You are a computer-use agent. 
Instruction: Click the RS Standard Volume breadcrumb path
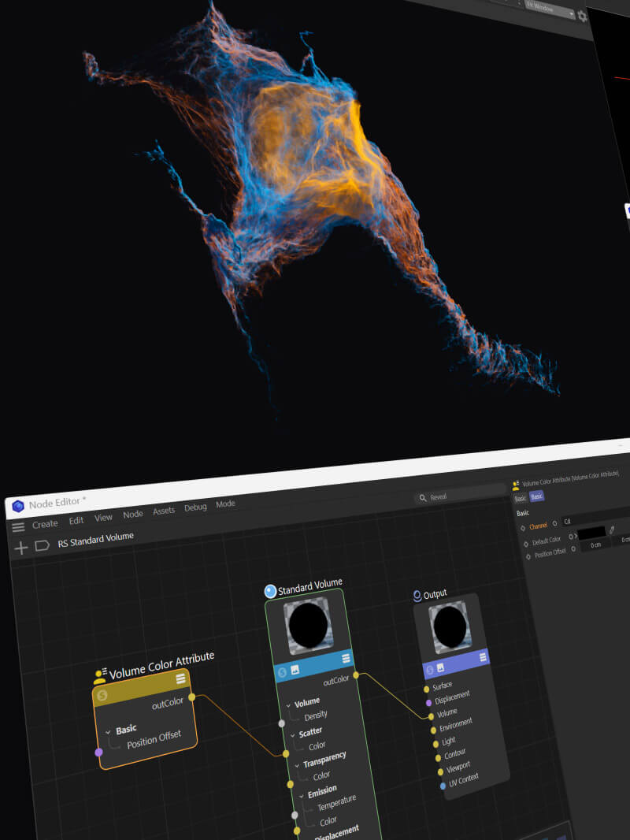[96, 540]
